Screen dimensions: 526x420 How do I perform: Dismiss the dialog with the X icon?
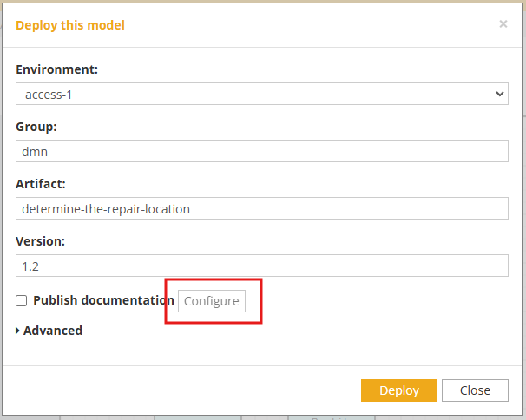tap(503, 23)
